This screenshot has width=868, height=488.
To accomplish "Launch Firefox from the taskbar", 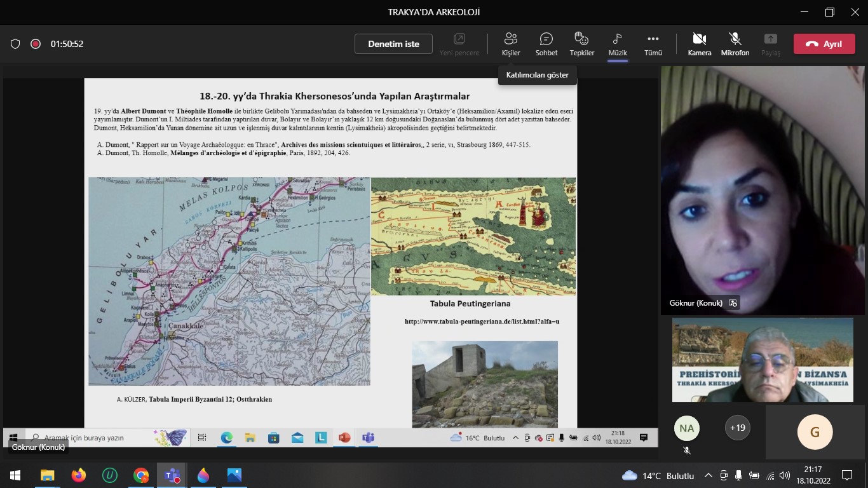I will point(78,475).
